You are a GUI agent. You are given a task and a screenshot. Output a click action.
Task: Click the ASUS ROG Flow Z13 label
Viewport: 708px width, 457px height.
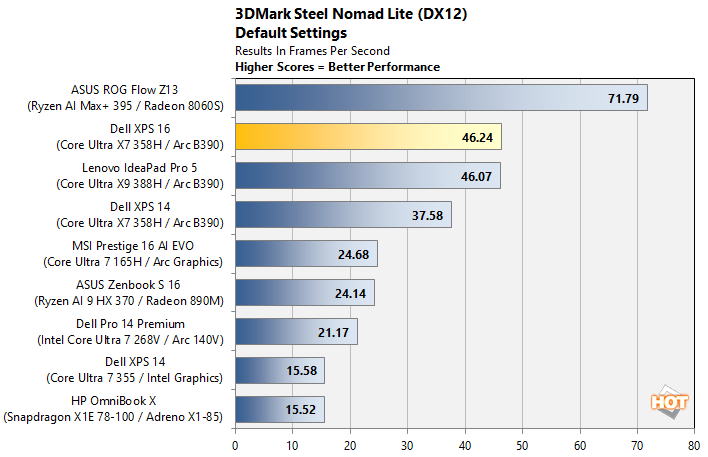pyautogui.click(x=125, y=90)
